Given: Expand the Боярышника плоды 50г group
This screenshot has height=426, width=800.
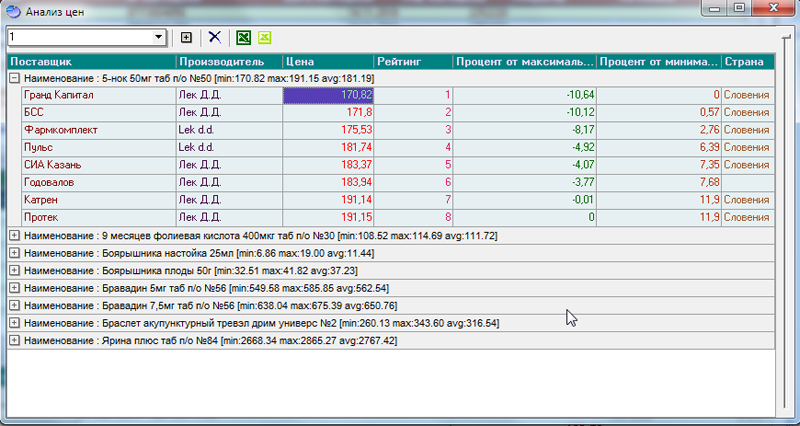Looking at the screenshot, I should click(x=14, y=271).
